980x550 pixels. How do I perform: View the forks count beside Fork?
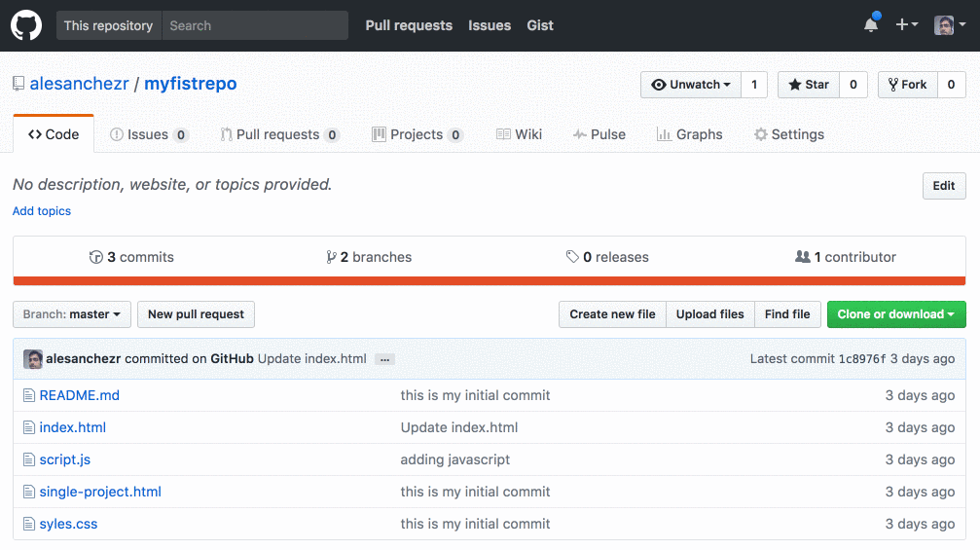tap(951, 85)
